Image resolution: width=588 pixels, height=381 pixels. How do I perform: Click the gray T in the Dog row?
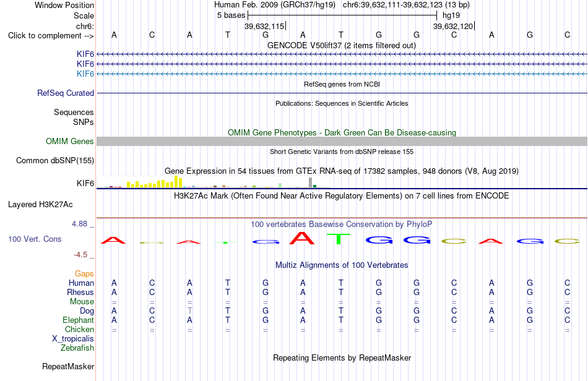[x=190, y=311]
